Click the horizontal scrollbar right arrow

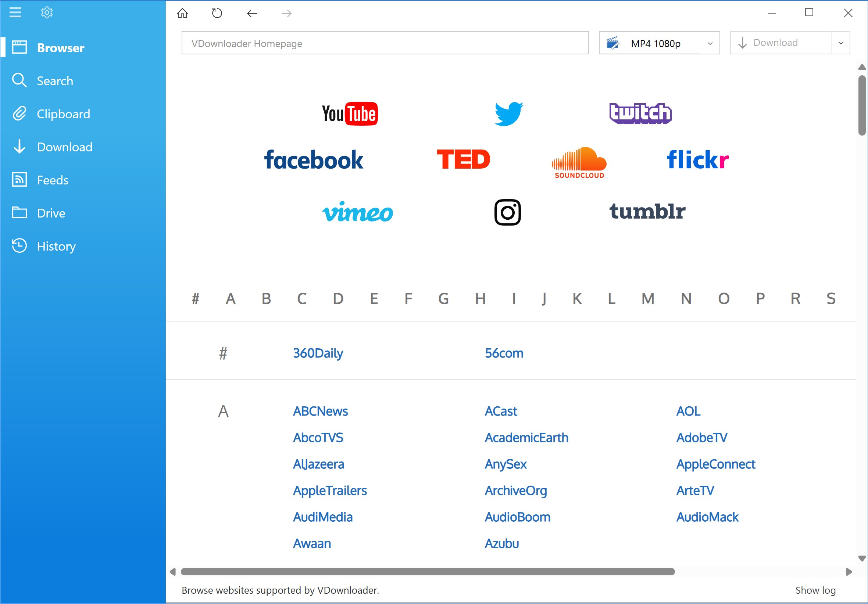click(x=849, y=572)
